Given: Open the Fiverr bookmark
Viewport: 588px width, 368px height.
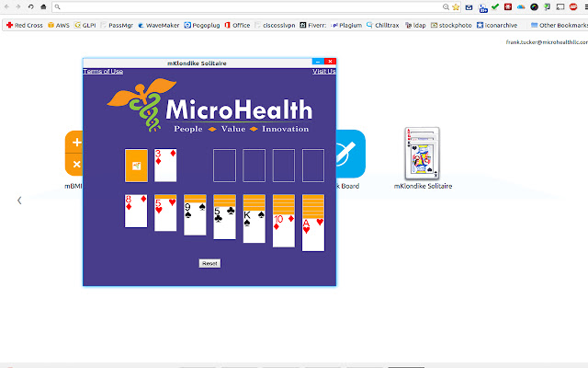Looking at the screenshot, I should point(313,25).
